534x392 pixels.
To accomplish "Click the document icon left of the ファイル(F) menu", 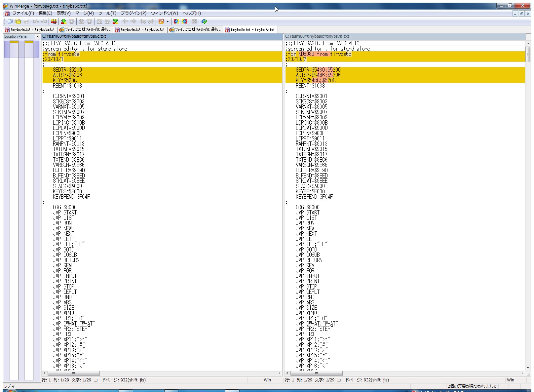I will [x=7, y=13].
